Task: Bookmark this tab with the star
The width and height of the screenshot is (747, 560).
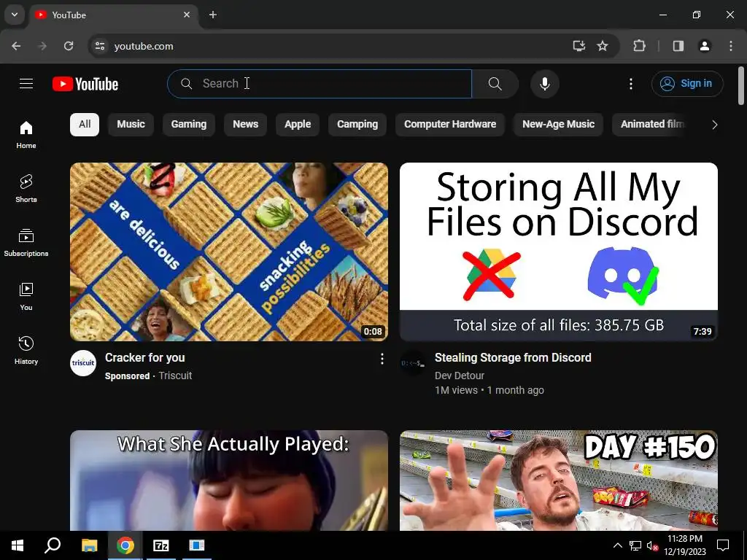Action: (603, 46)
